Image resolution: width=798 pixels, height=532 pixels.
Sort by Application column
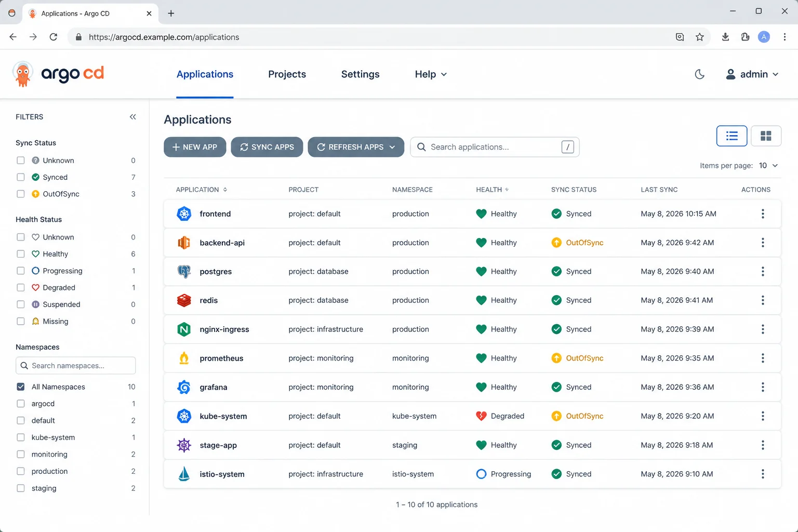(x=202, y=190)
